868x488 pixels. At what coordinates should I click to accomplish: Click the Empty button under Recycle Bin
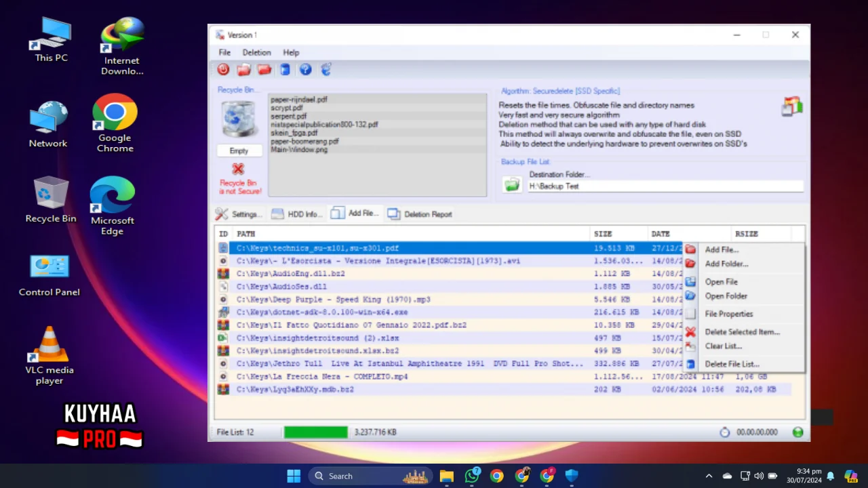pyautogui.click(x=239, y=150)
